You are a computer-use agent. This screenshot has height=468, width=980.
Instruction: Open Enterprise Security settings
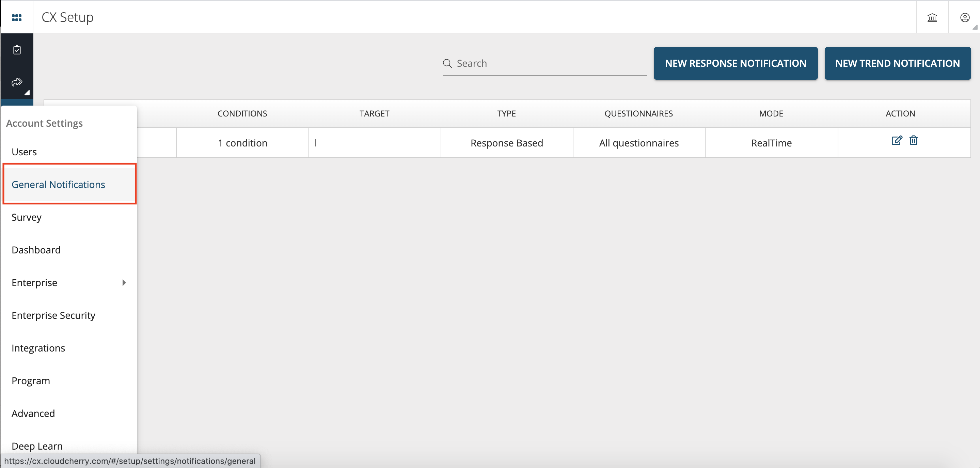tap(69, 315)
